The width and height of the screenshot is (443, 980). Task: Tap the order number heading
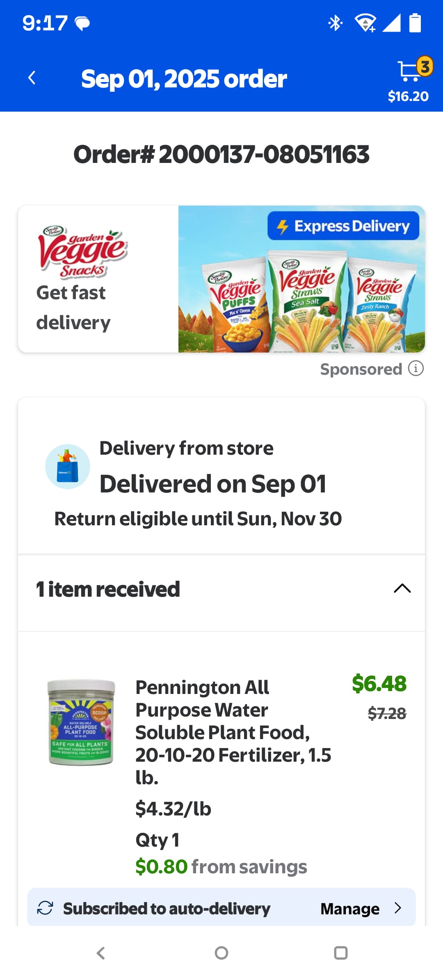(x=221, y=154)
